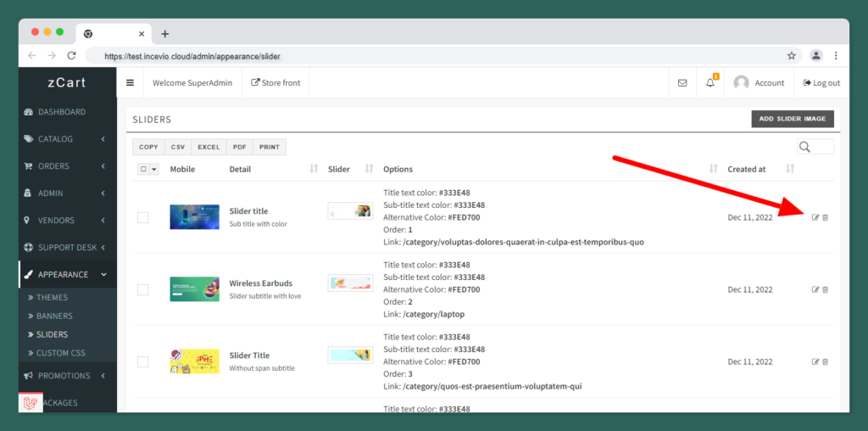This screenshot has width=868, height=431.
Task: Export table using Excel button
Action: pyautogui.click(x=209, y=147)
